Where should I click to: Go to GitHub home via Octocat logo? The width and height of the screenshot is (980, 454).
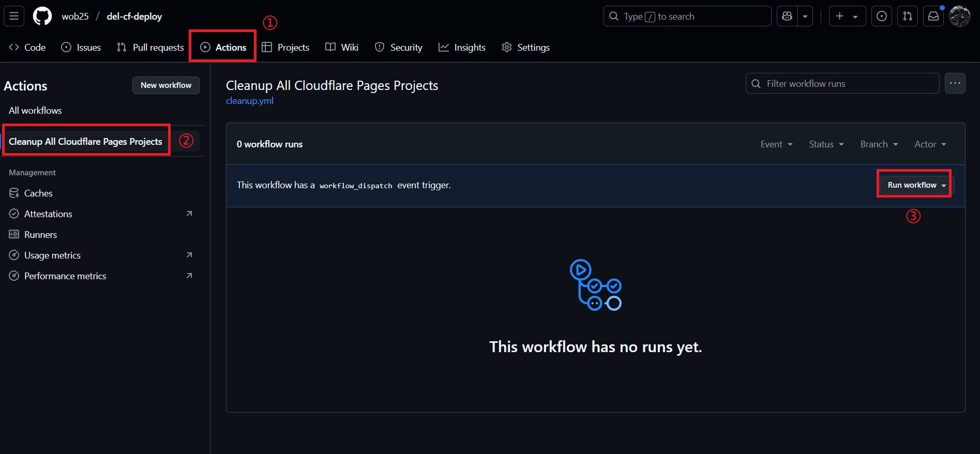tap(42, 16)
